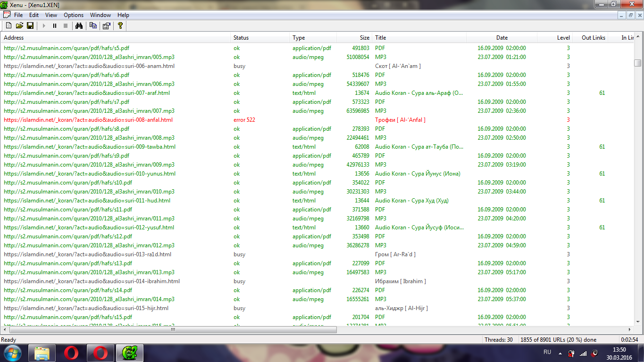
Task: Click the binoculars Find icon
Action: [79, 26]
